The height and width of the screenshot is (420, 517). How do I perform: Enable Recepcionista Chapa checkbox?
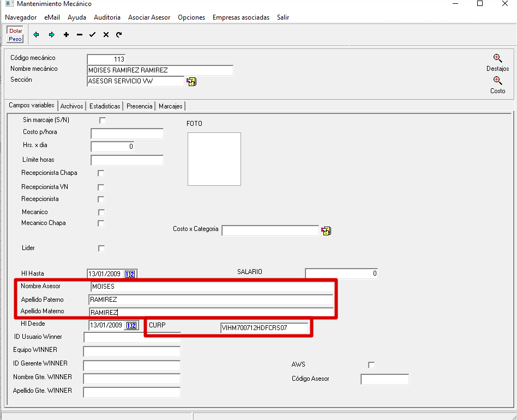(x=101, y=173)
